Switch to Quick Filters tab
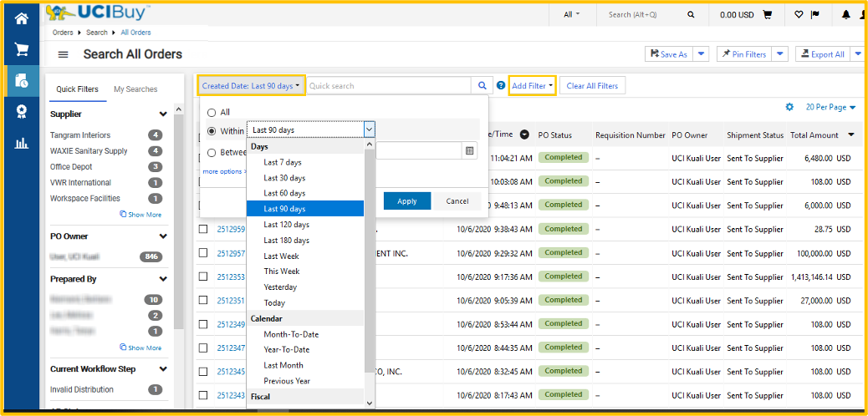The height and width of the screenshot is (416, 868). pyautogui.click(x=78, y=89)
